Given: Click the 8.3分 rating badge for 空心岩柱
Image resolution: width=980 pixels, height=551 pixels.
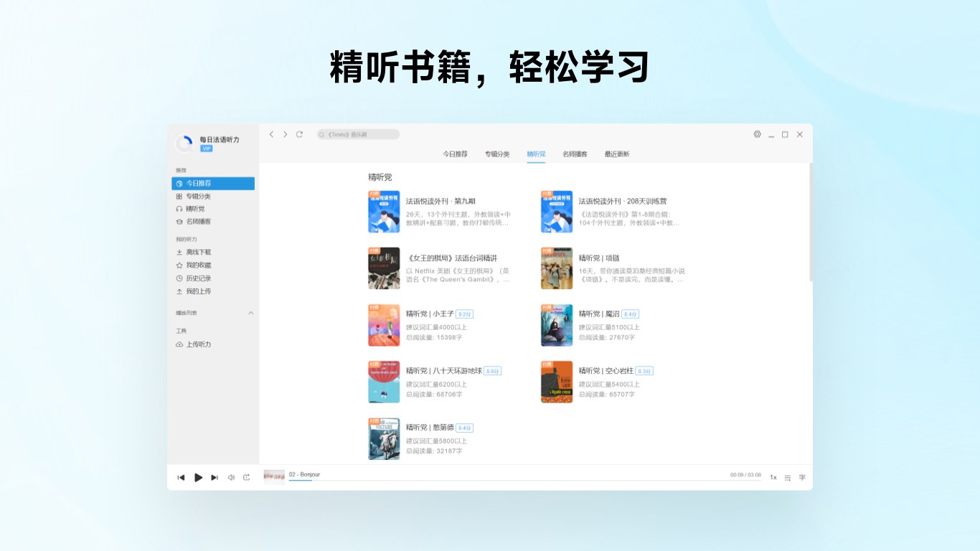Looking at the screenshot, I should coord(644,371).
